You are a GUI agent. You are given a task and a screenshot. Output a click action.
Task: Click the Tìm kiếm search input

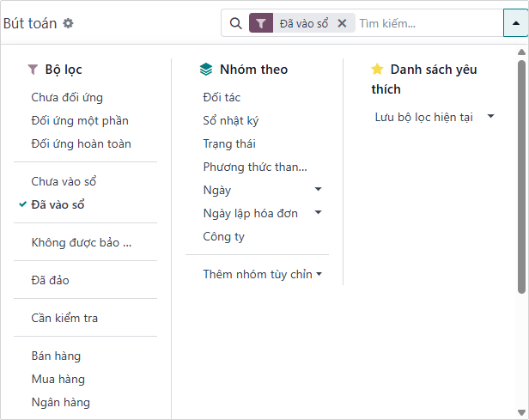click(425, 23)
